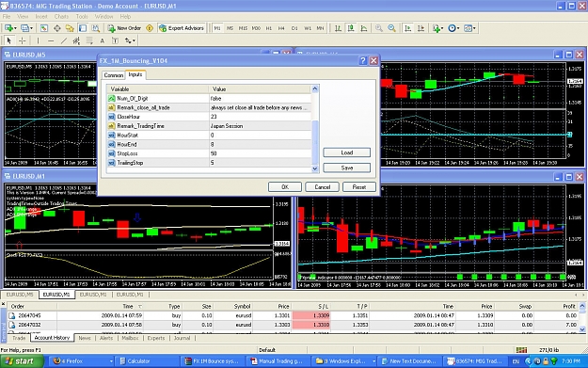Switch to the Inputs tab in dialog
This screenshot has width=588, height=368.
(x=135, y=74)
